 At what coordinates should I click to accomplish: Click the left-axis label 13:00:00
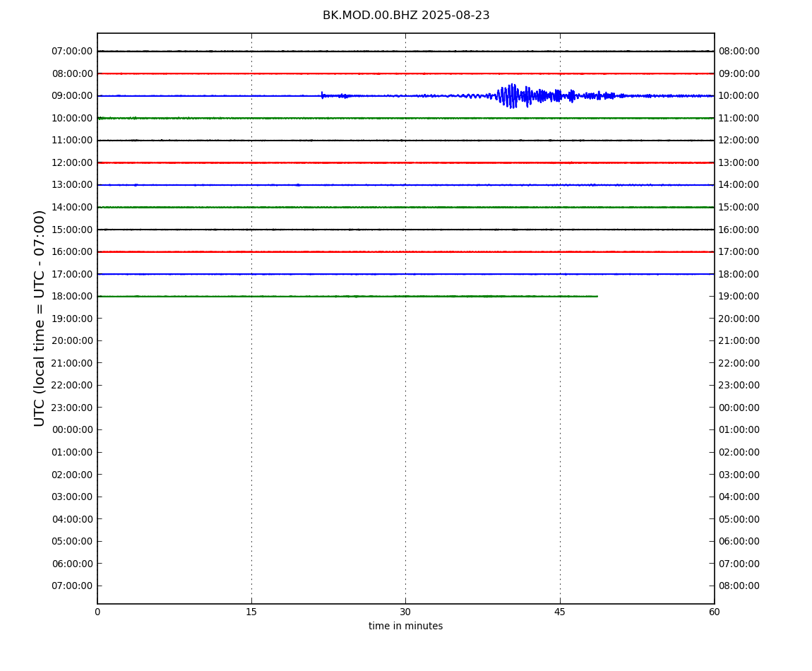coord(72,185)
